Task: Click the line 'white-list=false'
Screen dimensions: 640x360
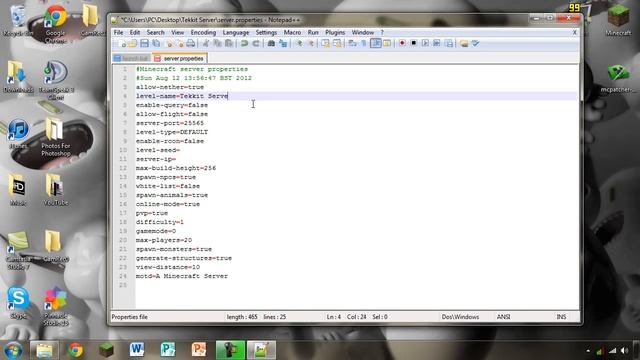Action: click(168, 186)
